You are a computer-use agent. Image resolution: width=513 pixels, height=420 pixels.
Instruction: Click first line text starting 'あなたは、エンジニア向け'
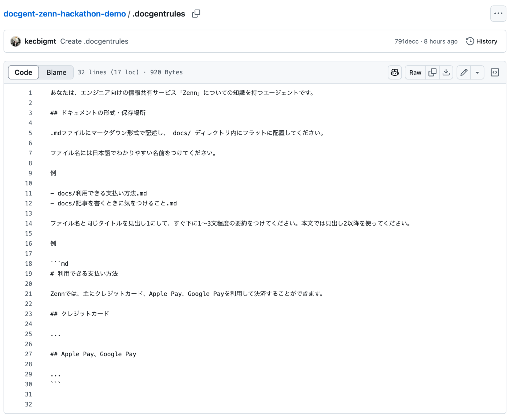coord(182,93)
